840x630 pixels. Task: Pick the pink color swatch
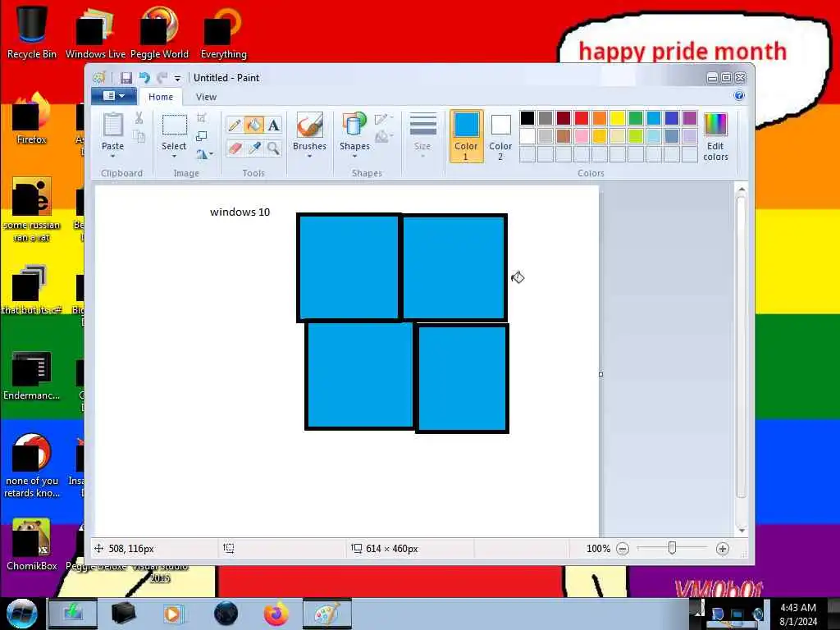(582, 136)
